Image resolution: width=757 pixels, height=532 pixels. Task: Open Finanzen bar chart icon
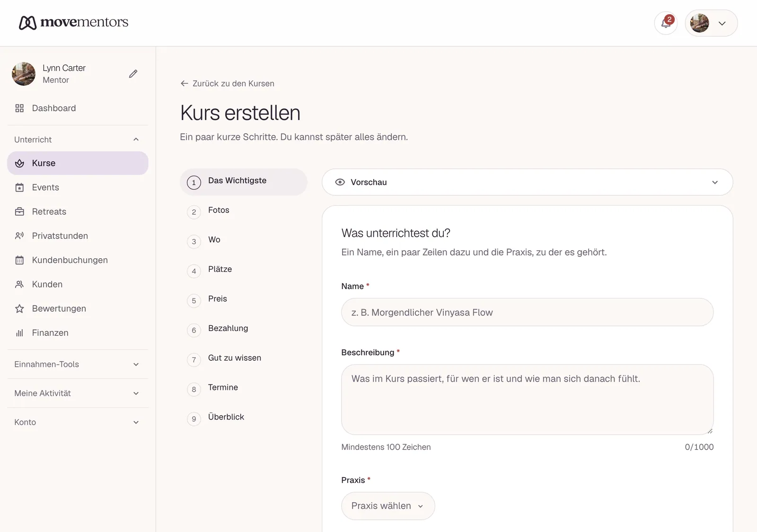point(19,333)
